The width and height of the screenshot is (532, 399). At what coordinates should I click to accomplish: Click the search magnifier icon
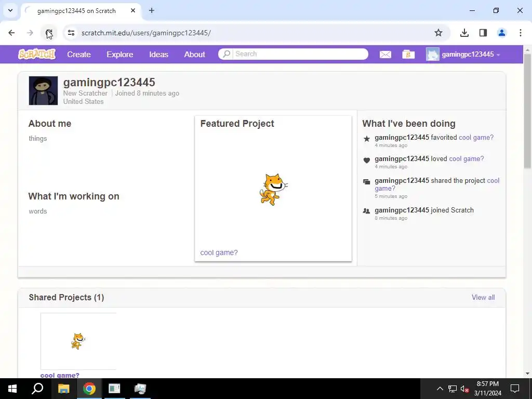coord(227,54)
